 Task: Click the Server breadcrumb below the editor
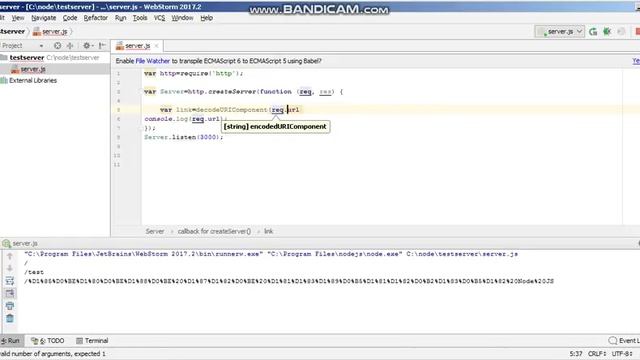[x=155, y=231]
